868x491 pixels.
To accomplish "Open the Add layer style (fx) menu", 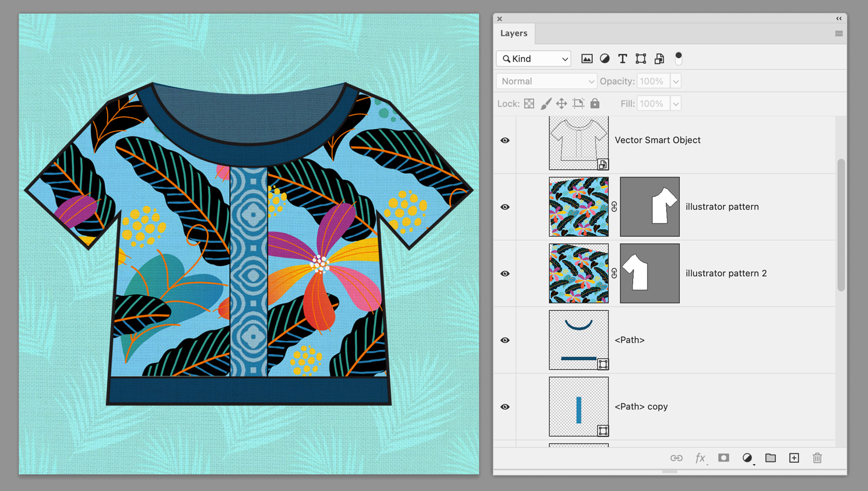I will 700,458.
